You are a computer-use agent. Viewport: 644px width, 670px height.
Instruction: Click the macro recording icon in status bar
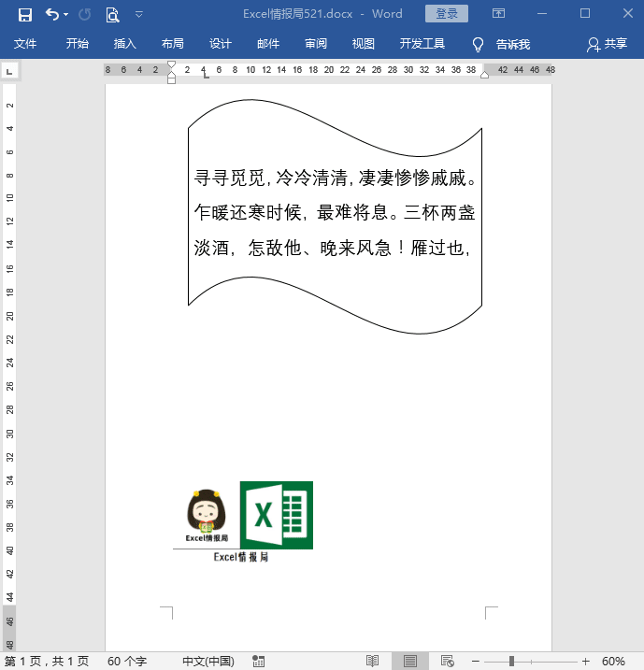click(259, 661)
